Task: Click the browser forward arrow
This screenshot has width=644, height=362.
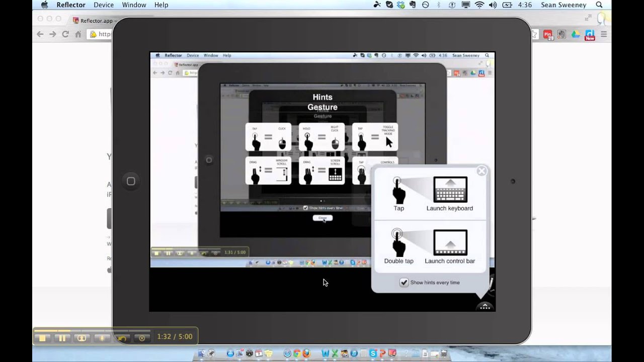Action: (x=52, y=34)
